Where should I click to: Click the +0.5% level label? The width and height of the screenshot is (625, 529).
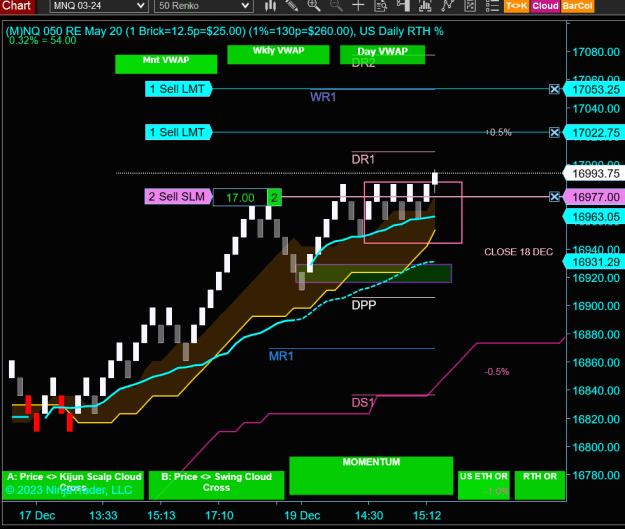pos(499,132)
